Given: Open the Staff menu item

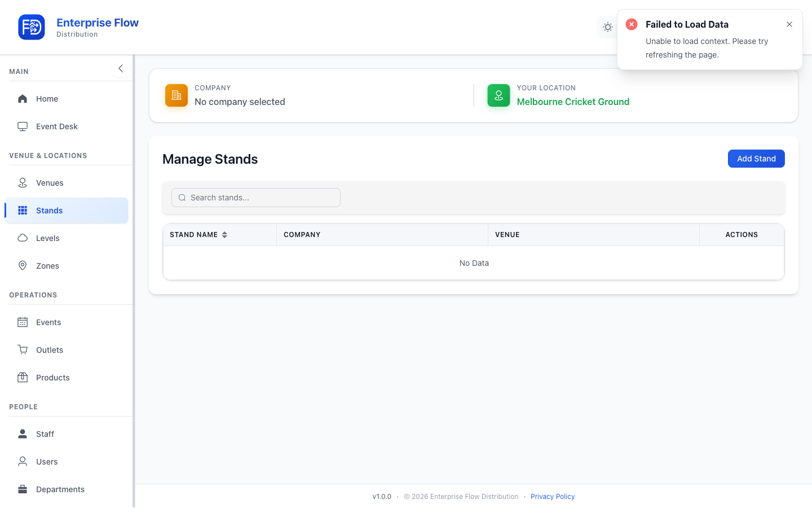Looking at the screenshot, I should point(67,434).
